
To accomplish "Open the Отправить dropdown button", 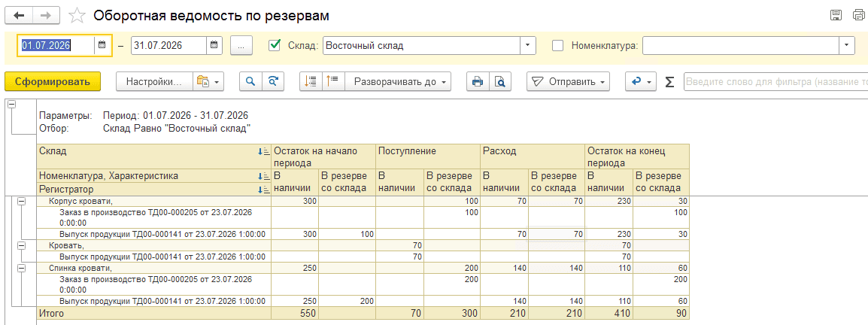I will click(568, 81).
